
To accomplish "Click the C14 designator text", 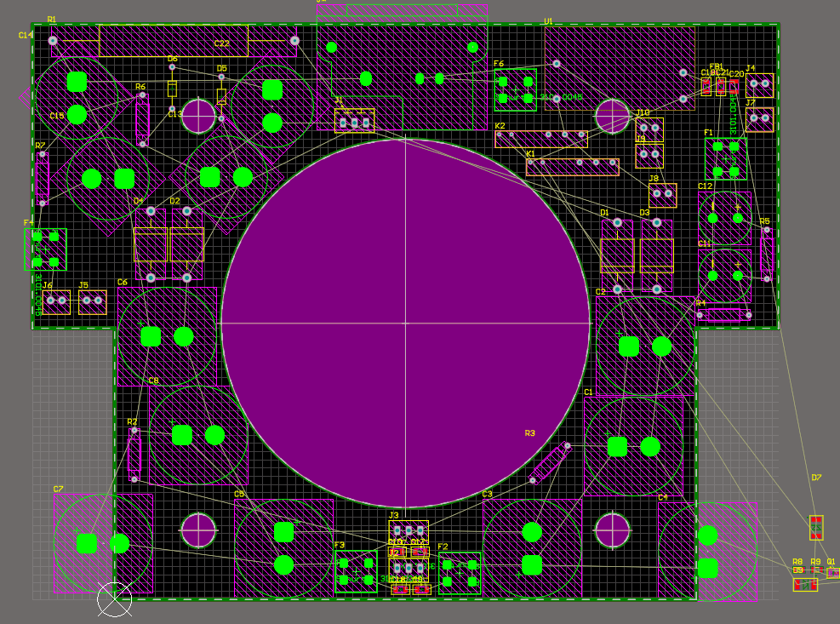I will point(26,36).
